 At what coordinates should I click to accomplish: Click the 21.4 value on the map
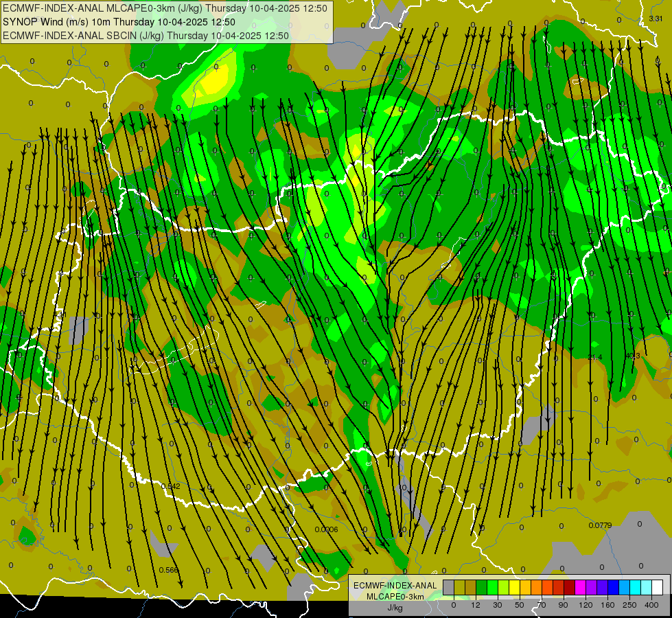595,357
